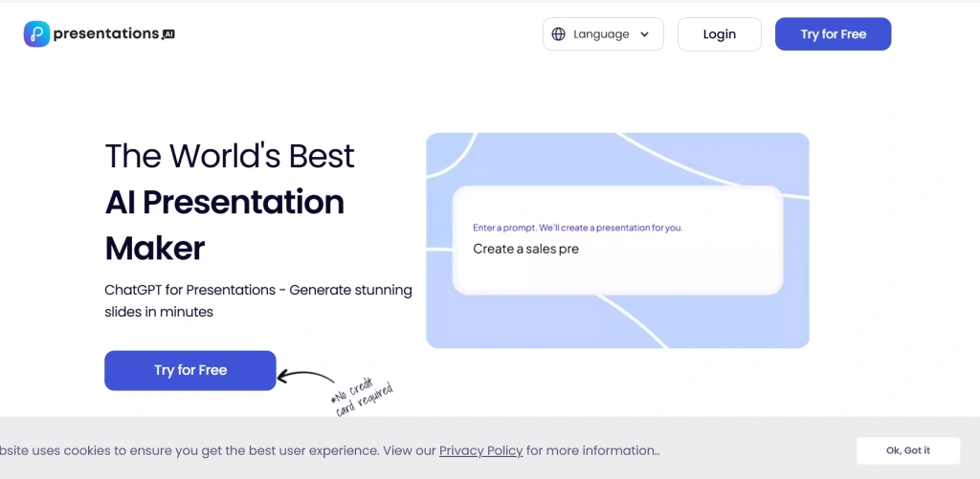Dismiss the cookie banner with Ok, Got it
This screenshot has width=980, height=479.
tap(907, 450)
